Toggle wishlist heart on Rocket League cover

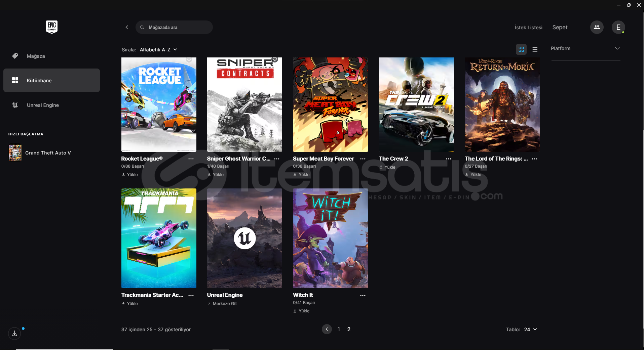coord(189,59)
